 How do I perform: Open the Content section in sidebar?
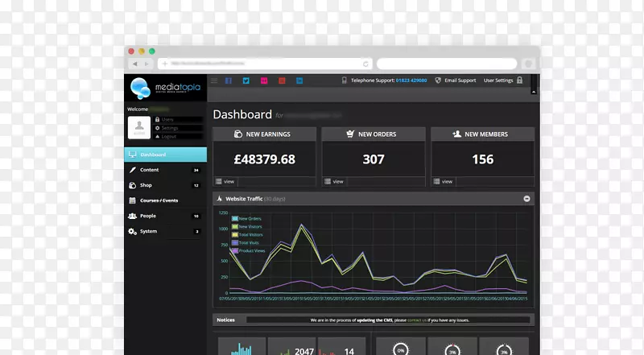pyautogui.click(x=150, y=170)
